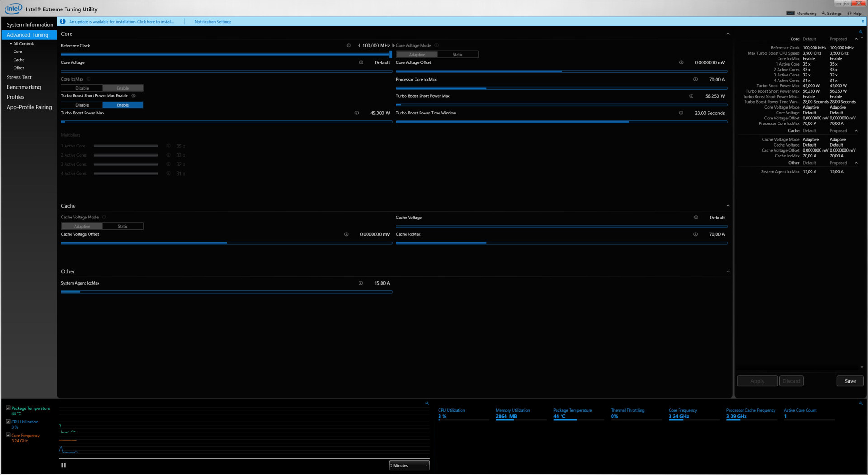
Task: Open Settings from top bar
Action: pos(832,14)
